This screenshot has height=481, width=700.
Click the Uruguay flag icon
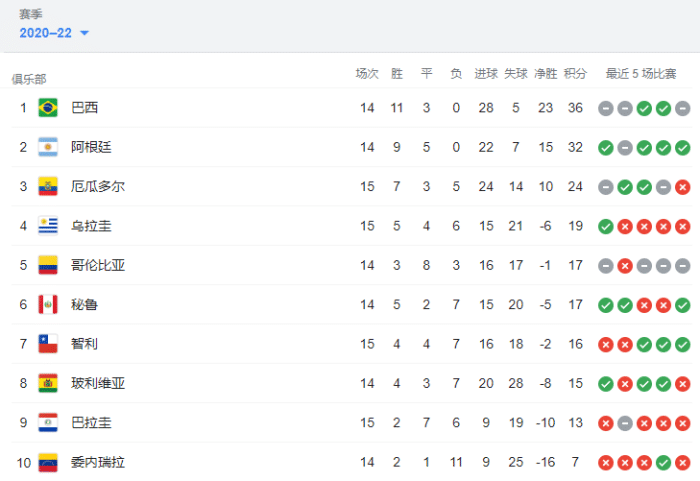(48, 226)
